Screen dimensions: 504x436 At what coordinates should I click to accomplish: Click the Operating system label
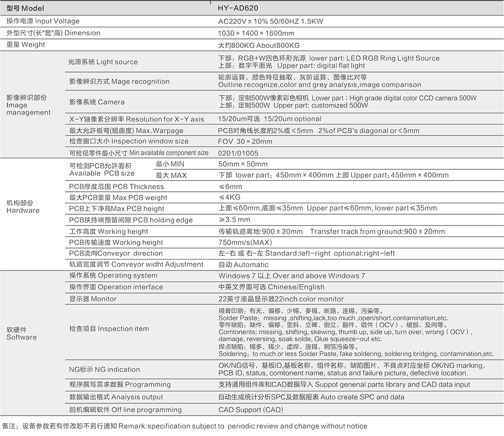(113, 276)
